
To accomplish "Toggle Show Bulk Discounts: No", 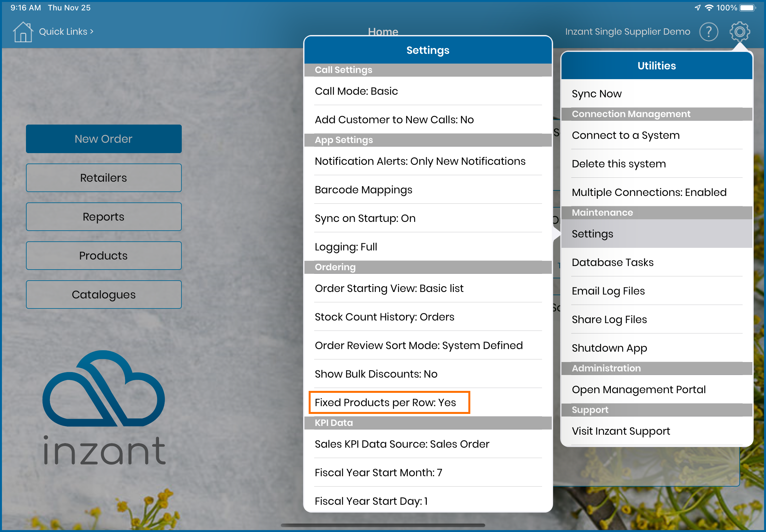I will click(428, 374).
